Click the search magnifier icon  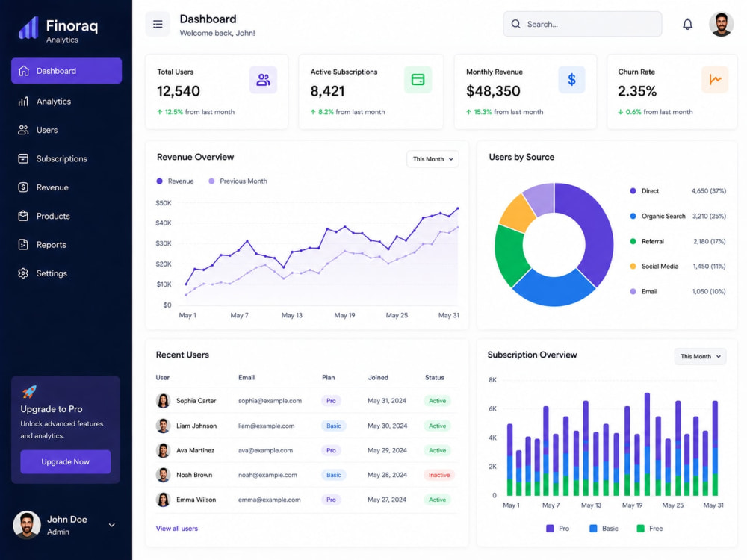(x=515, y=24)
